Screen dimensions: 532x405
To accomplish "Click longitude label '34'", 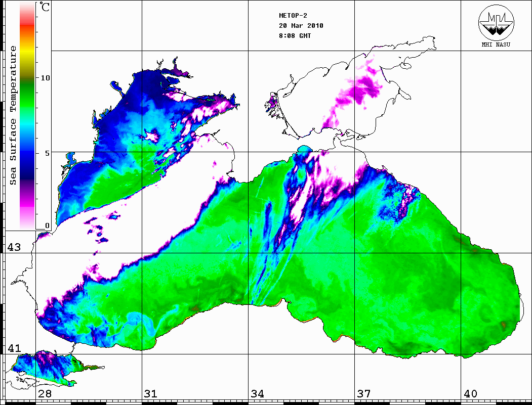I will click(257, 393).
